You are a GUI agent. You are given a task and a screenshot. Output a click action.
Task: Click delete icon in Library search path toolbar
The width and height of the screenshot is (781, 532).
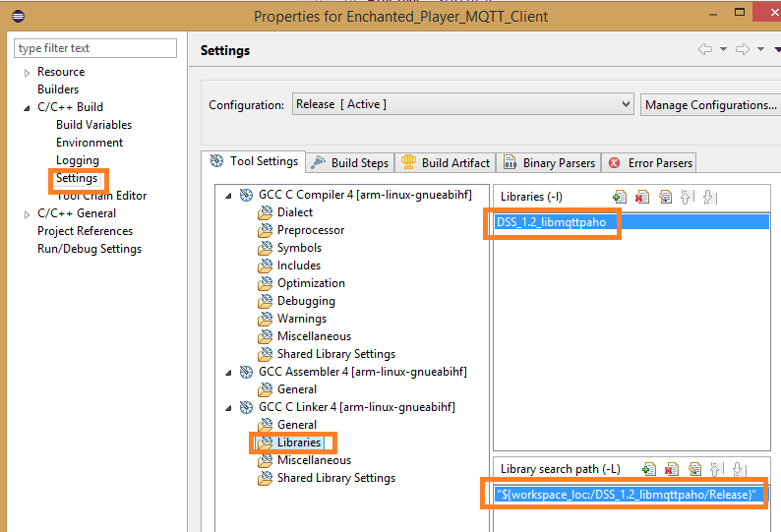(672, 469)
